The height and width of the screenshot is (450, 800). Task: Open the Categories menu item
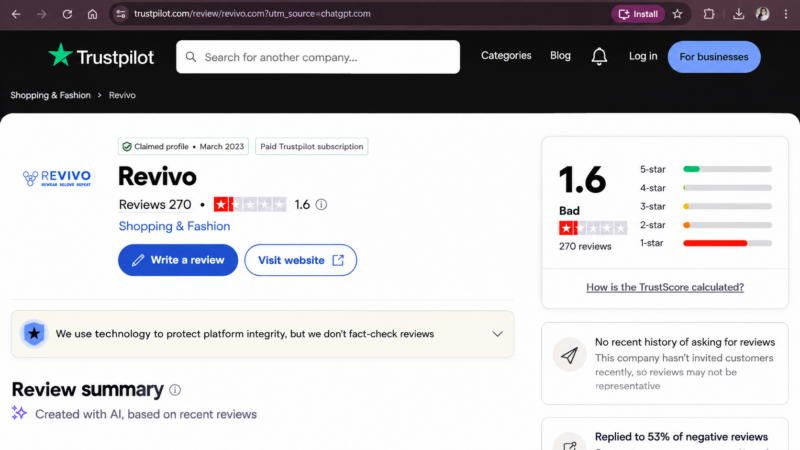(x=506, y=56)
